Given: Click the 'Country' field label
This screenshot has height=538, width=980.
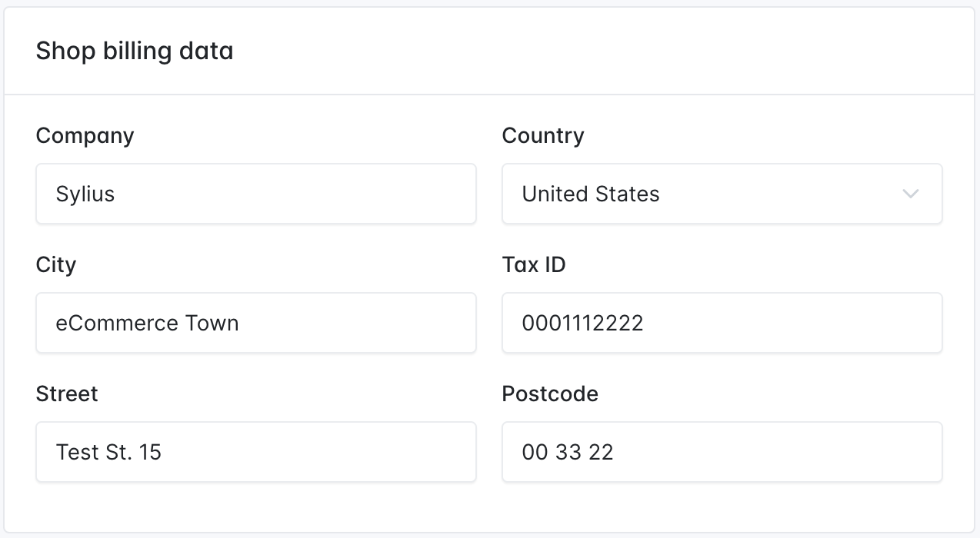Looking at the screenshot, I should click(543, 136).
